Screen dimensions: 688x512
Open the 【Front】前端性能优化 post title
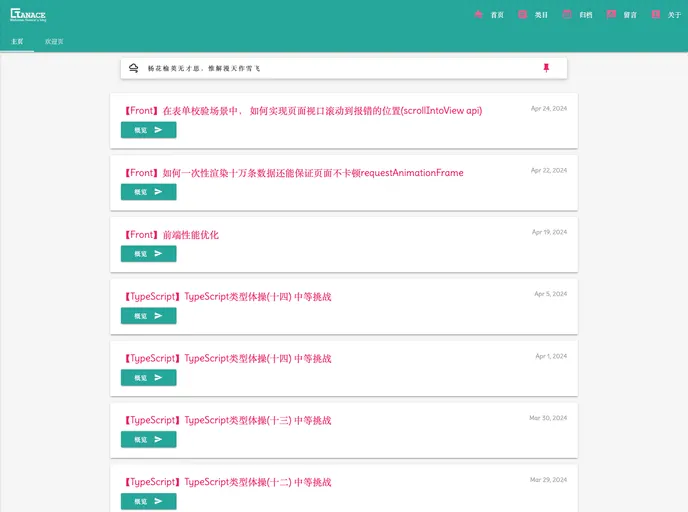[x=171, y=235]
